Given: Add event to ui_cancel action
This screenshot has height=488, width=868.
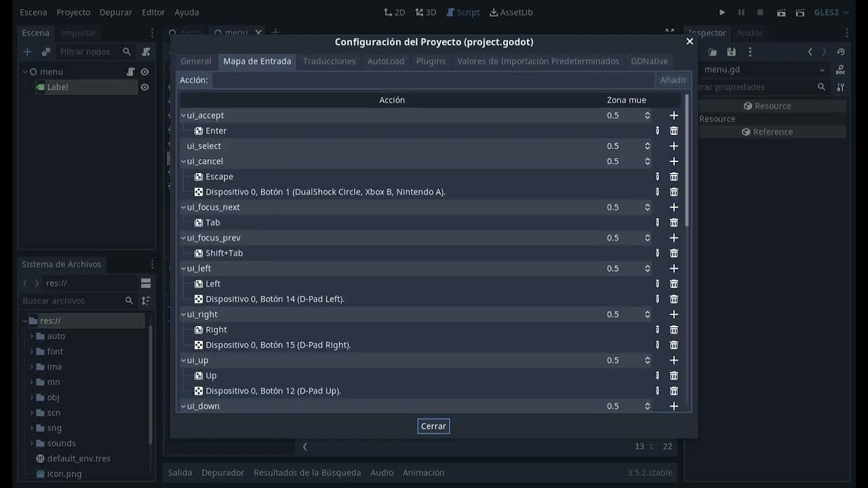Looking at the screenshot, I should click(x=673, y=161).
